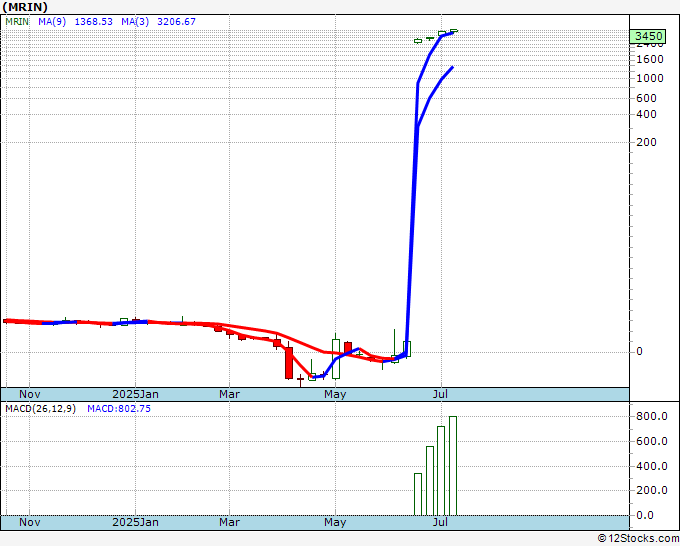Click the MA(9) legend label
This screenshot has height=546, width=680.
52,21
